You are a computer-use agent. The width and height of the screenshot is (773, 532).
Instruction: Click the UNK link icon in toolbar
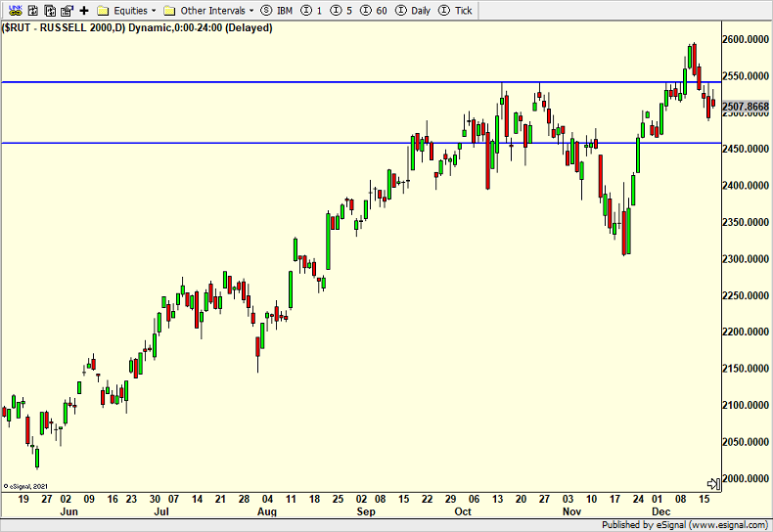13,11
